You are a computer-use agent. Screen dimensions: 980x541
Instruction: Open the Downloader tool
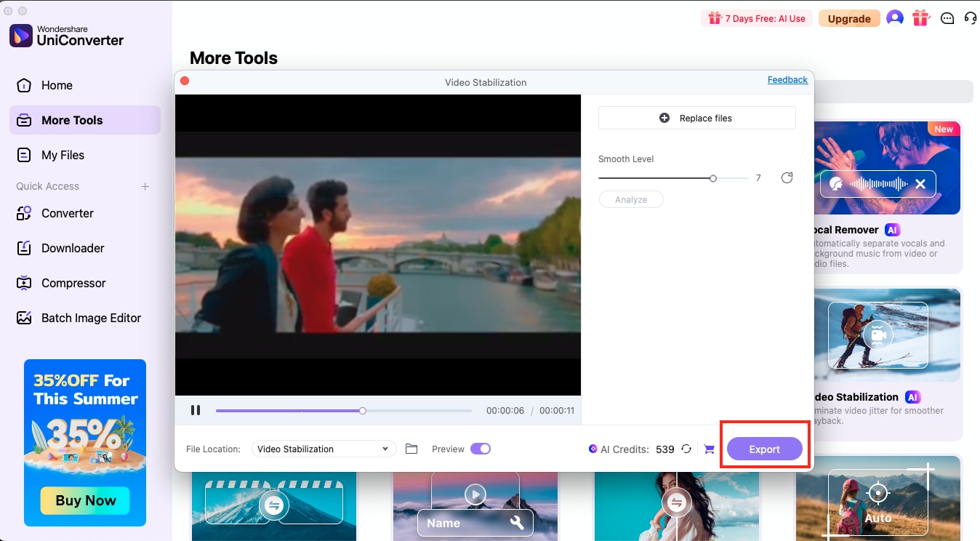pyautogui.click(x=85, y=248)
